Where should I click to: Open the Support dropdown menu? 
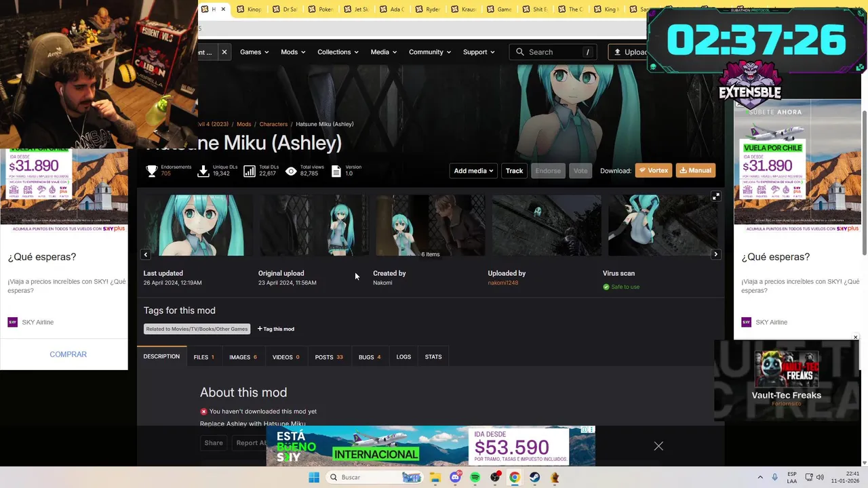point(479,52)
